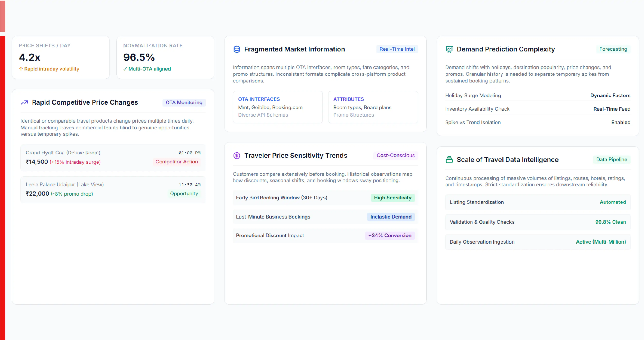Click the chart presentation icon near Demand Prediction Complexity
This screenshot has height=340, width=644.
coord(449,49)
